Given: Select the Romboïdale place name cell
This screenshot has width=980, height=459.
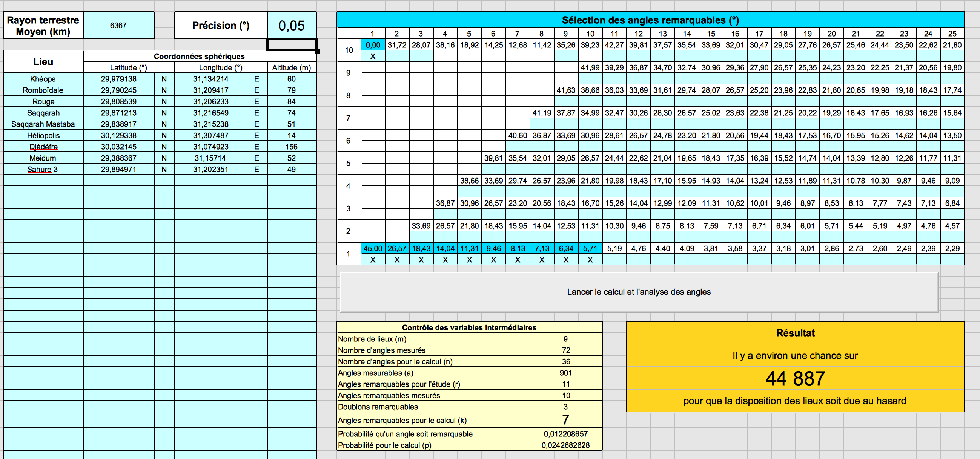Looking at the screenshot, I should click(x=43, y=90).
